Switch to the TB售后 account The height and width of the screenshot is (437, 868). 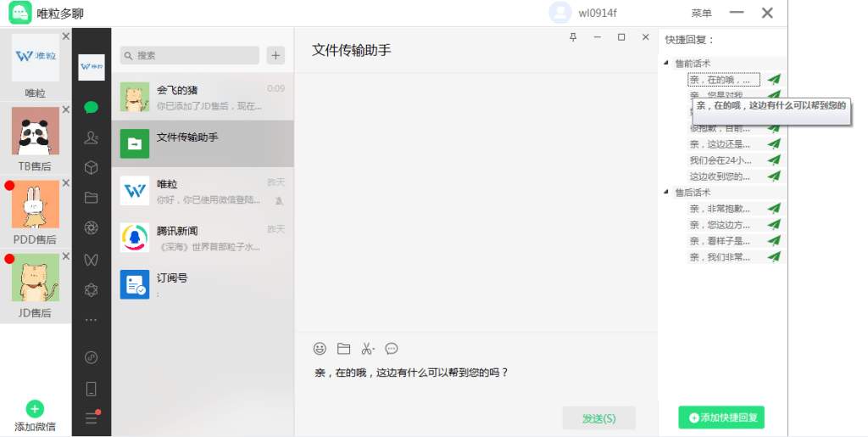[x=36, y=137]
